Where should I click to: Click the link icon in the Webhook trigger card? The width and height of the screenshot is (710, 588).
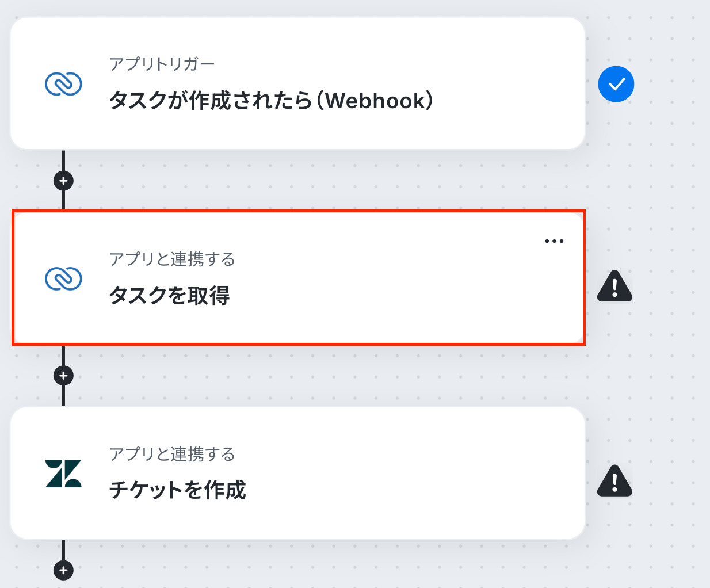click(x=63, y=84)
